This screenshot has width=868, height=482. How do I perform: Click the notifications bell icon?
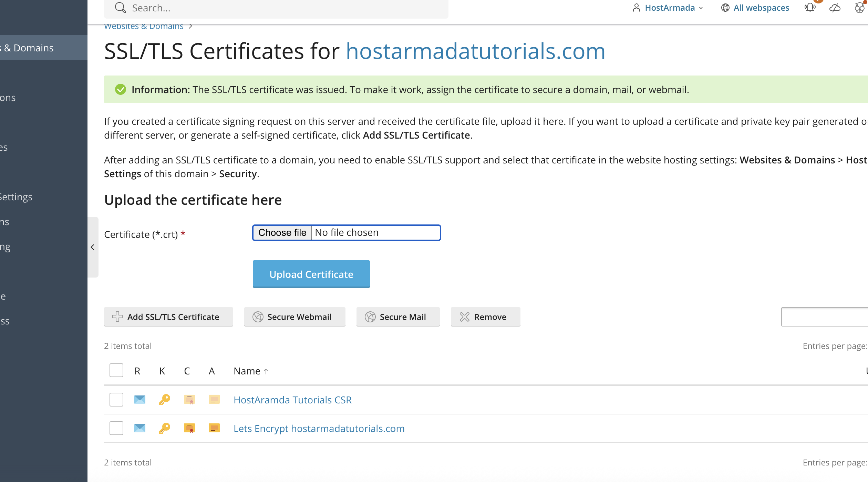click(810, 8)
